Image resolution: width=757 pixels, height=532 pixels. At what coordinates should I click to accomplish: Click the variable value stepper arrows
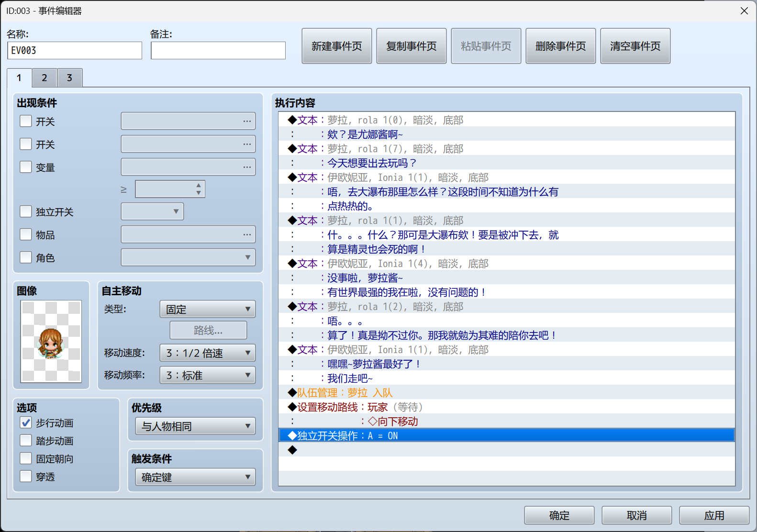(x=199, y=189)
